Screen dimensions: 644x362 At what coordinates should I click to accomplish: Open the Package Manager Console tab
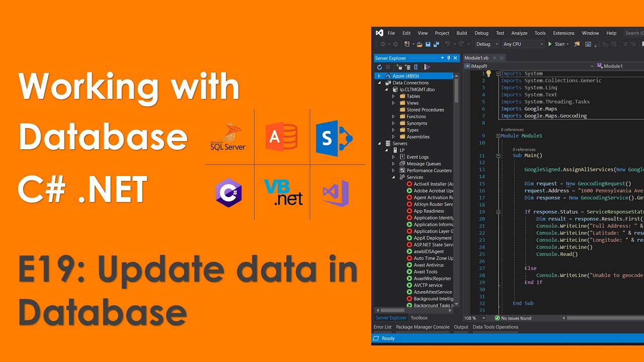(423, 327)
